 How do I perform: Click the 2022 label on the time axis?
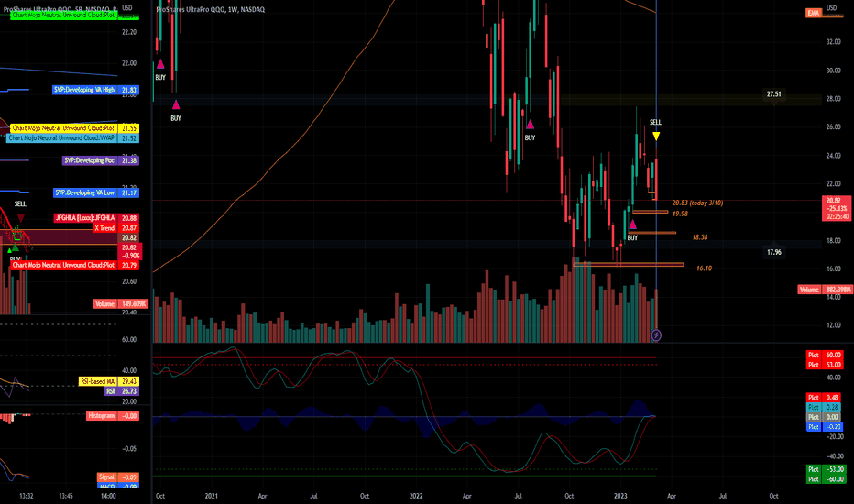(x=416, y=496)
